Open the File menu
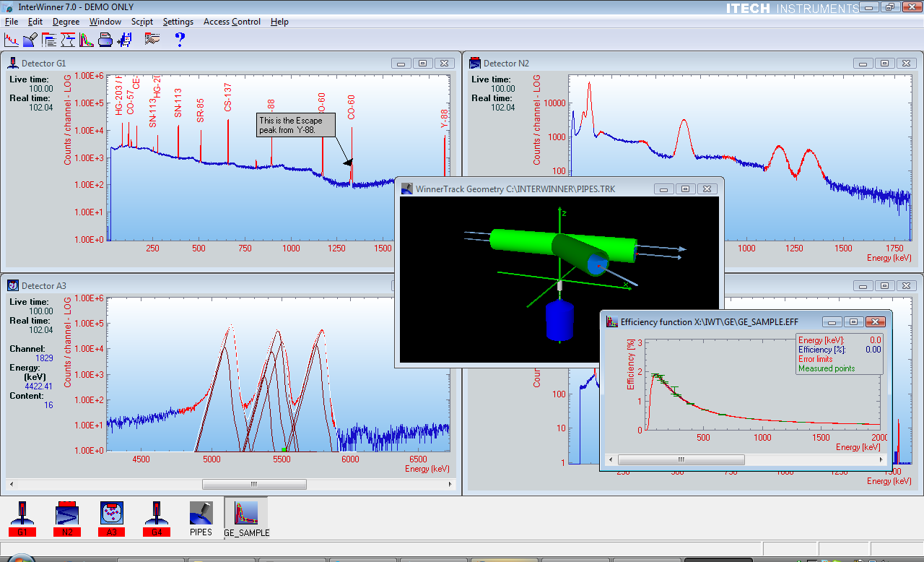 (12, 22)
